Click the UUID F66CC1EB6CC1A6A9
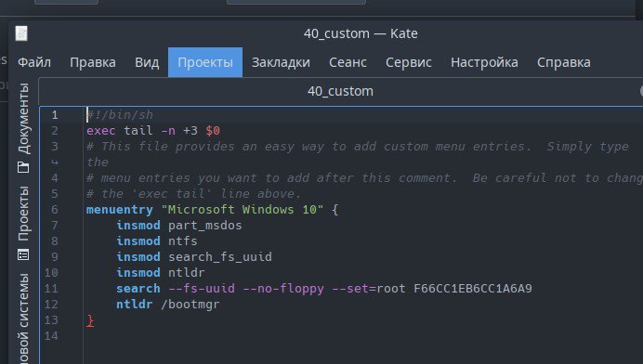643x364 pixels. click(473, 289)
